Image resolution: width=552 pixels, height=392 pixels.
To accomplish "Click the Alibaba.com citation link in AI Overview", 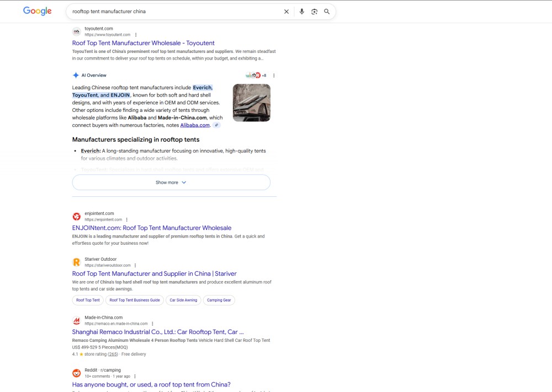I will (194, 125).
